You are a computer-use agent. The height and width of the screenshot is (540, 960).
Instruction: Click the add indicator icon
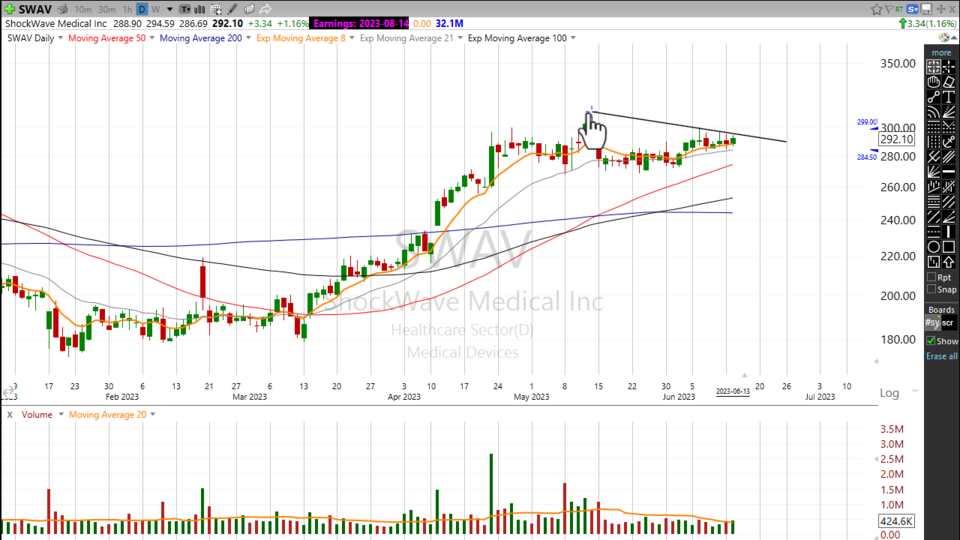point(216,9)
